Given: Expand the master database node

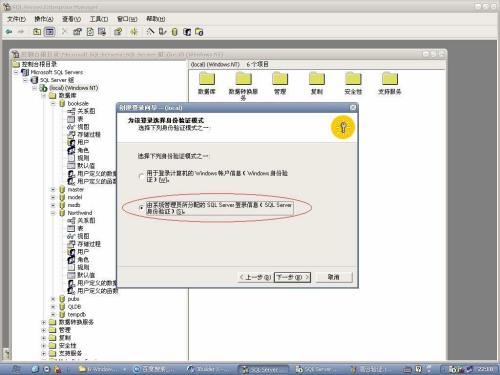Looking at the screenshot, I should (53, 189).
